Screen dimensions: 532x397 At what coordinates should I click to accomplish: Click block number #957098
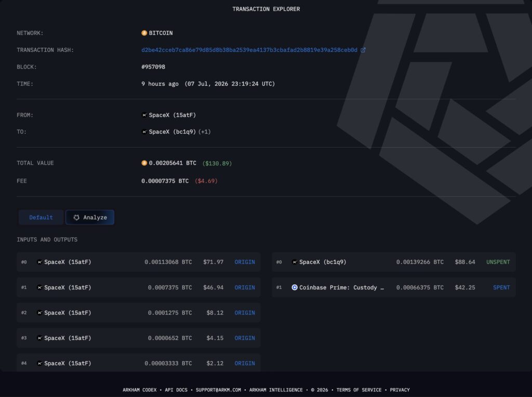(153, 67)
